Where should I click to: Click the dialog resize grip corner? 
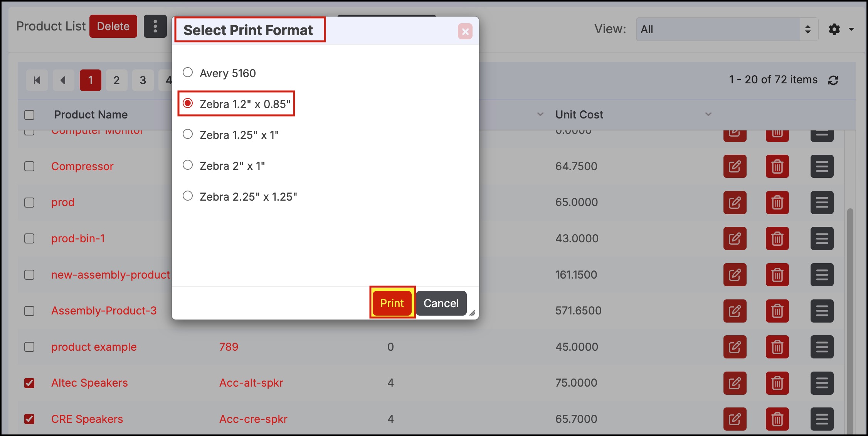472,313
